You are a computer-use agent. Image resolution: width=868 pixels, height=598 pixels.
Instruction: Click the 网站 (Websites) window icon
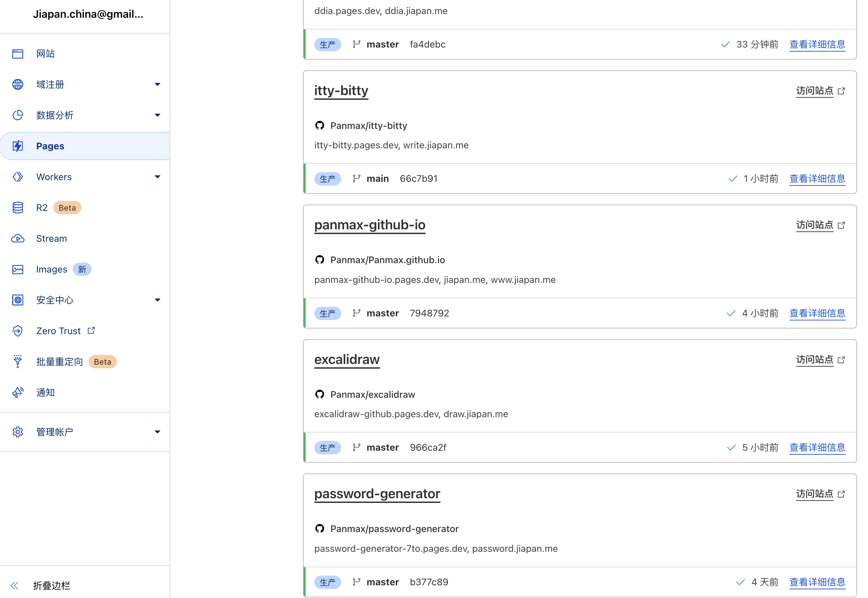(x=18, y=54)
